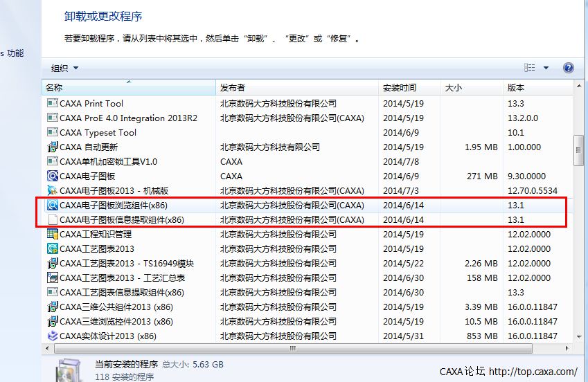Select CAXA ProE 4.0 Integration 2013R2 entry
This screenshot has height=382, width=588.
[128, 118]
